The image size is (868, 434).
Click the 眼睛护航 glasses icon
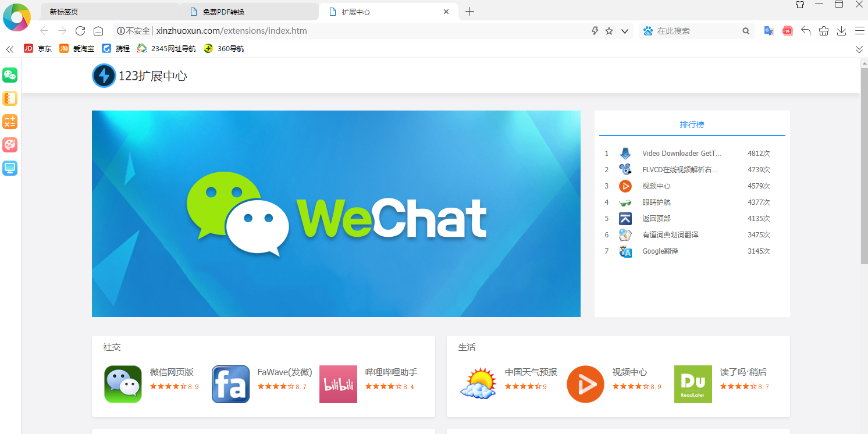(625, 202)
